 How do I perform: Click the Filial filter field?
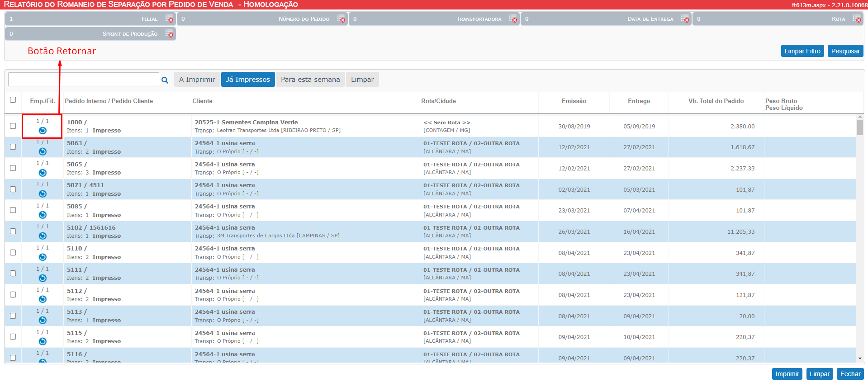click(x=90, y=19)
